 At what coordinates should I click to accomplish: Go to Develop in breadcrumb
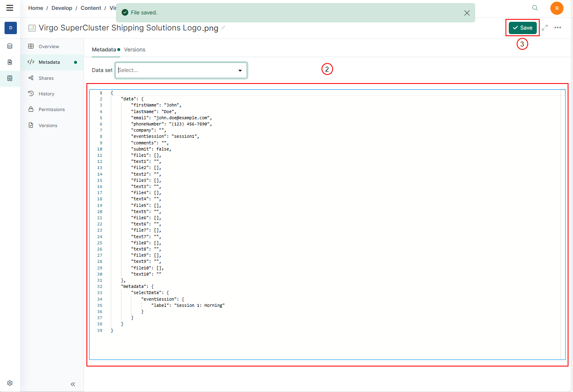(x=62, y=8)
